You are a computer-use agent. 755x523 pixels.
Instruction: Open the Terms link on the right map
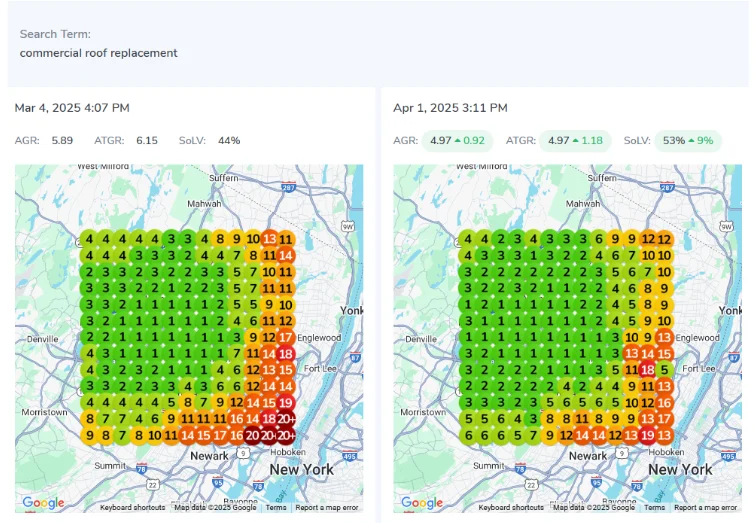click(x=655, y=508)
